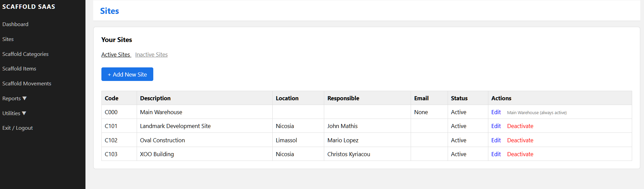Edit the XOO Building site
Image resolution: width=644 pixels, height=189 pixels.
[496, 154]
